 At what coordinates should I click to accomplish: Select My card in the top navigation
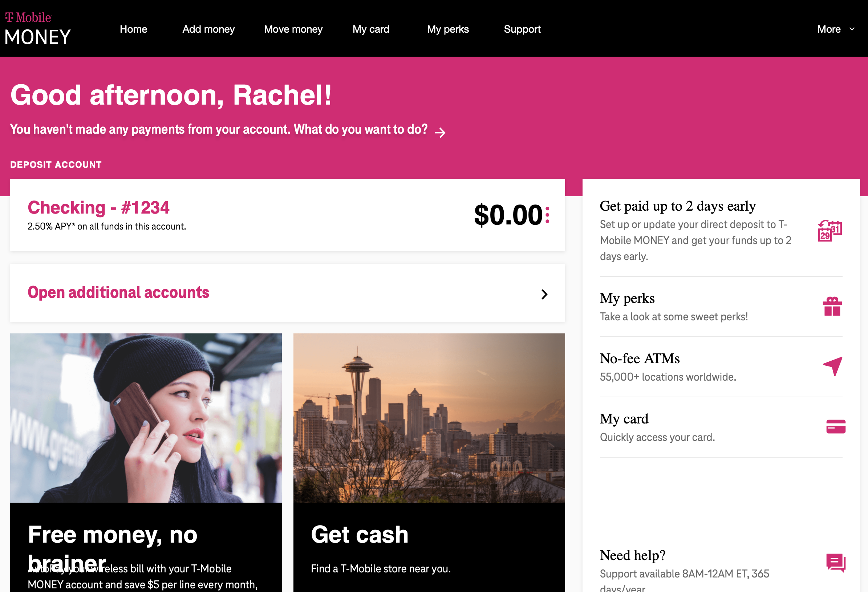[x=371, y=29]
